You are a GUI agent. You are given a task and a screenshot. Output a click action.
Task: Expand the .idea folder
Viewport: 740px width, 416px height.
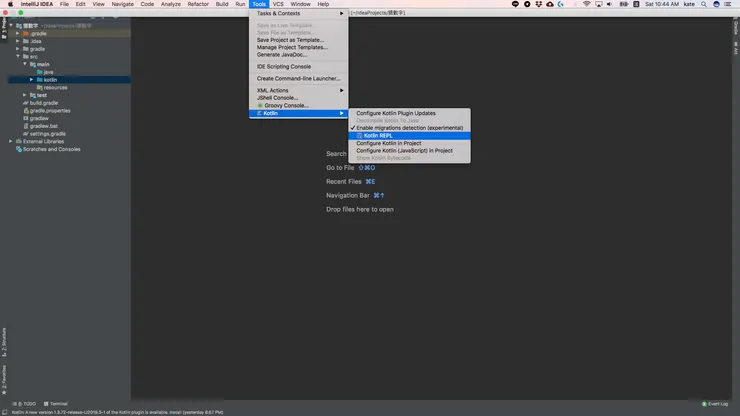click(18, 41)
